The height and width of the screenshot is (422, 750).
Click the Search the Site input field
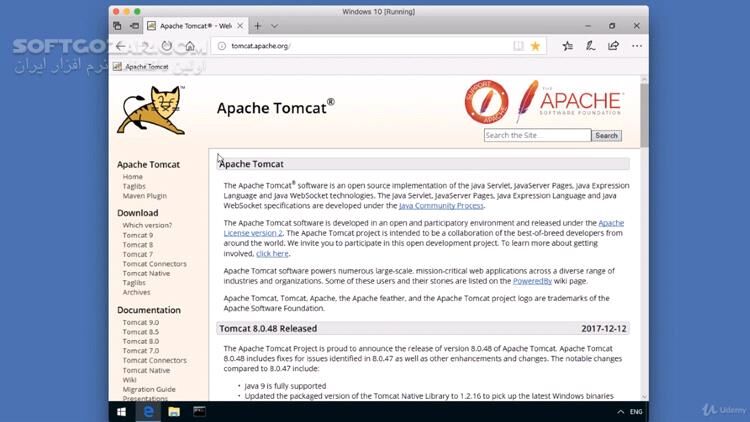(x=536, y=135)
